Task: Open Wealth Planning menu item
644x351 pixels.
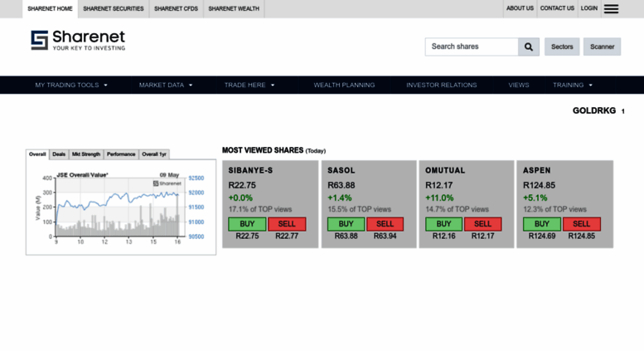Action: pos(344,85)
